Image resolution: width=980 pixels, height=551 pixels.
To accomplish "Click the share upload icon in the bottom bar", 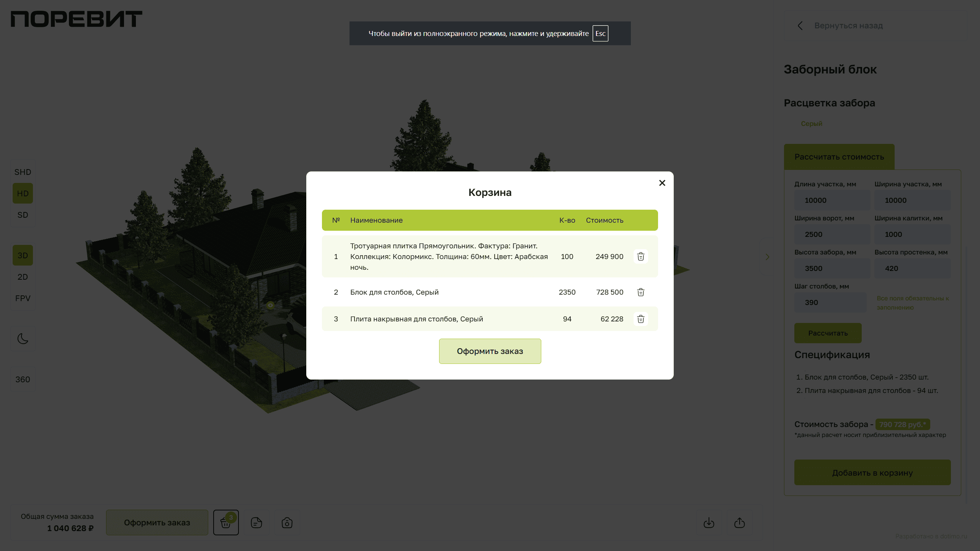I will [740, 522].
